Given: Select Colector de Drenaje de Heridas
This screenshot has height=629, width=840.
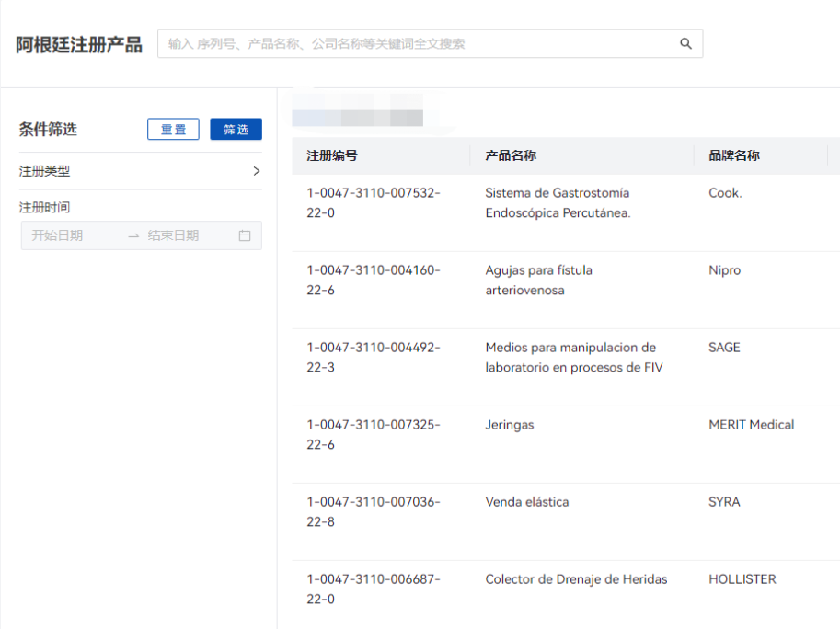Looking at the screenshot, I should coord(576,579).
